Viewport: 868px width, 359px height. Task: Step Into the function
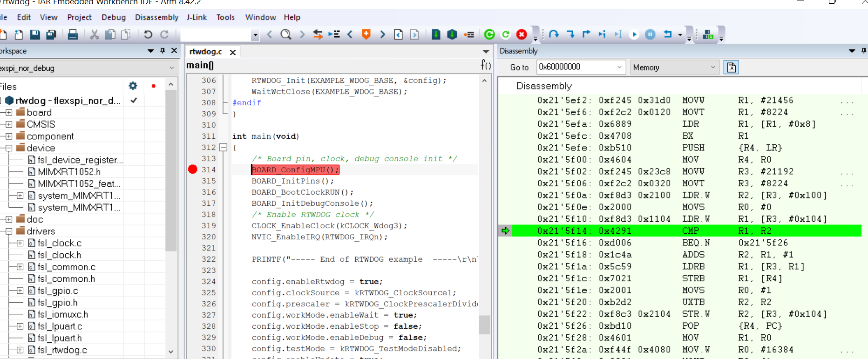click(x=570, y=34)
